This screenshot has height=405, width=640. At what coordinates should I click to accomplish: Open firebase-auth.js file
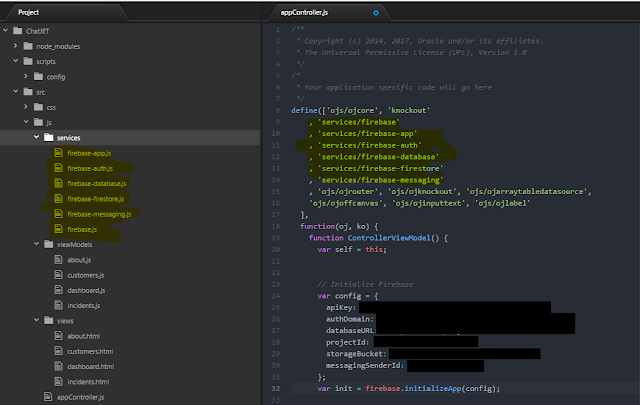(90, 168)
